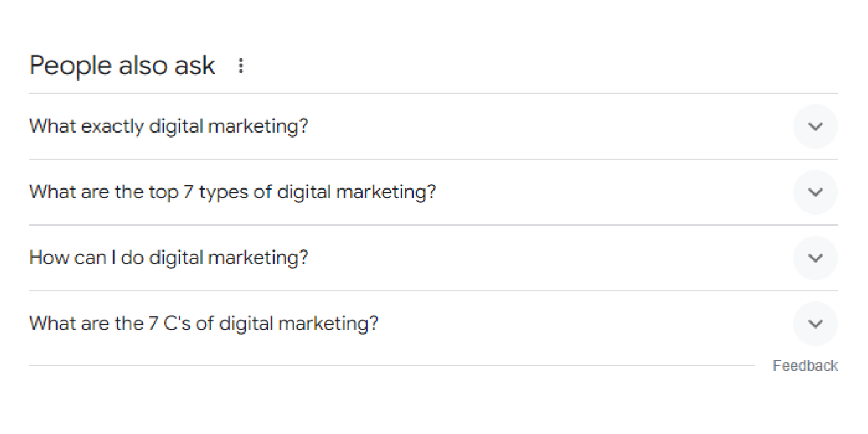Viewport: 868px width, 434px height.
Task: Reveal the answer to the last question
Action: pos(815,324)
